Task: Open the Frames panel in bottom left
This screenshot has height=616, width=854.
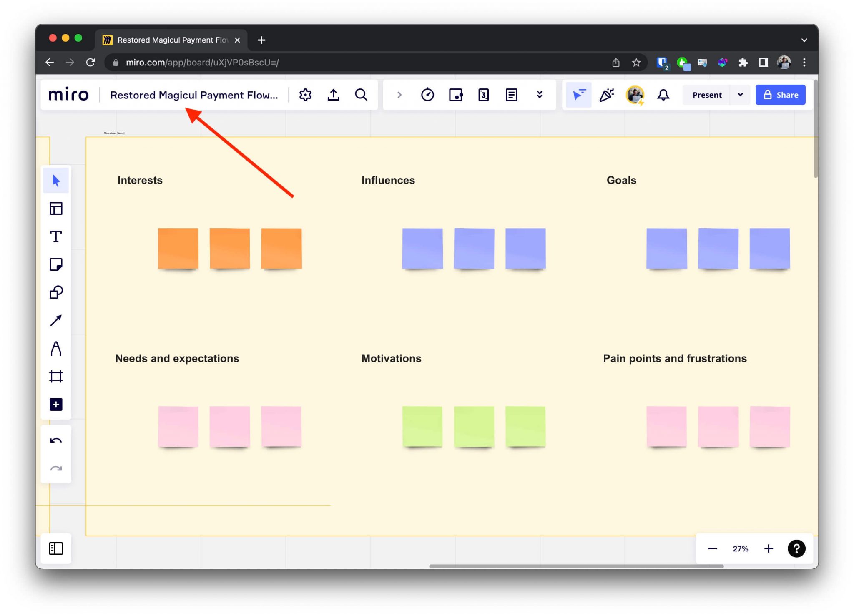Action: tap(56, 548)
